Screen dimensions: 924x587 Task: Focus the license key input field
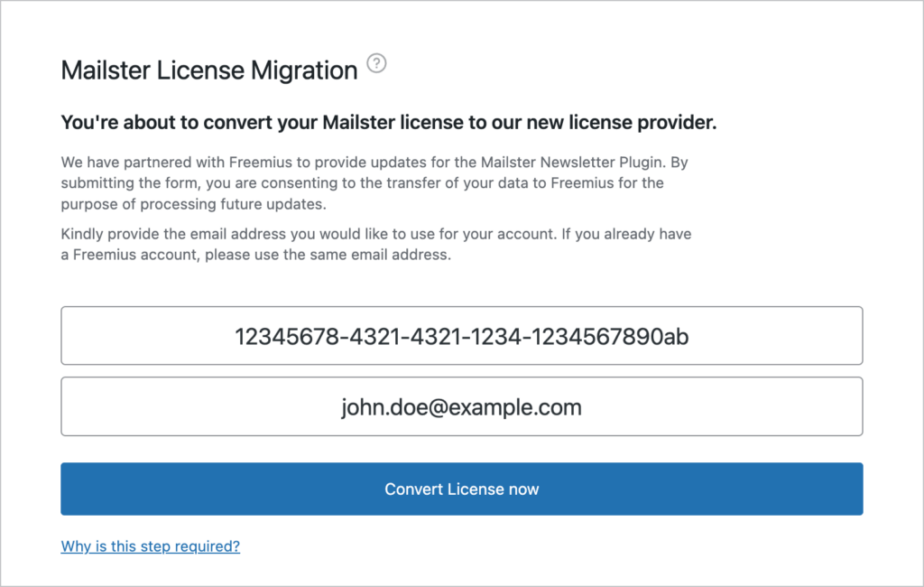tap(461, 336)
